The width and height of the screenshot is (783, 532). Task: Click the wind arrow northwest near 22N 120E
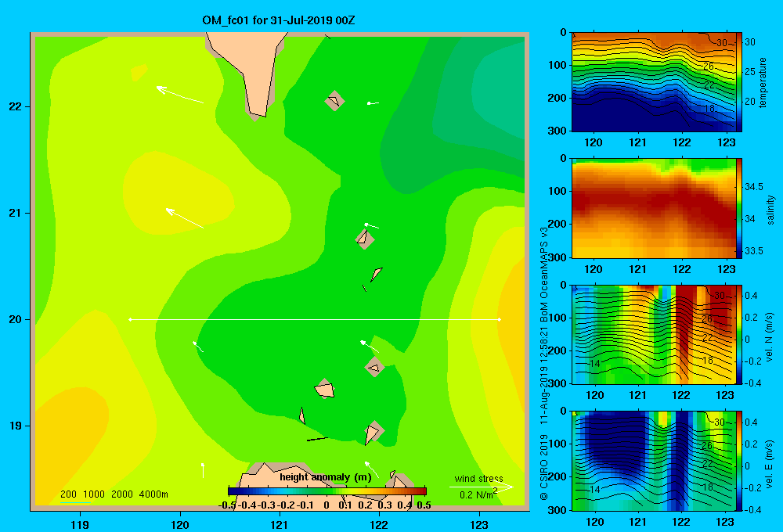180,95
